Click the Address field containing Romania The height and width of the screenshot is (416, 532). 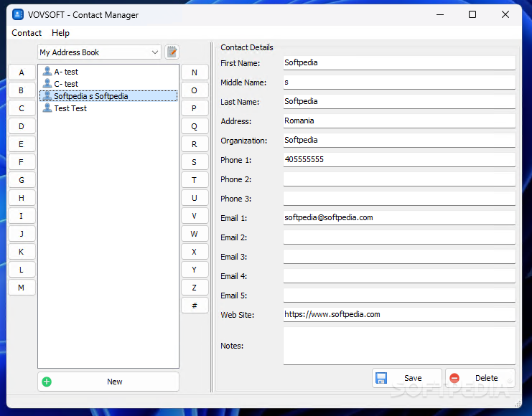pos(399,120)
